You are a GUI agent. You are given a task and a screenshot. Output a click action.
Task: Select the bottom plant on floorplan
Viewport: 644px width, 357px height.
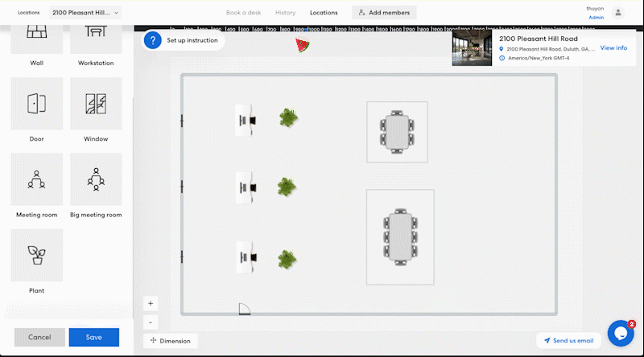click(287, 260)
